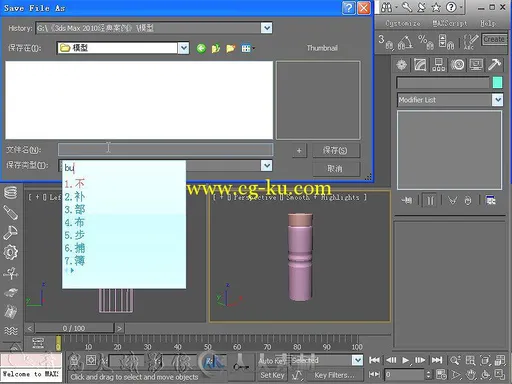Click the wrench Subscription Center icon
512x384 pixels.
(x=407, y=7)
